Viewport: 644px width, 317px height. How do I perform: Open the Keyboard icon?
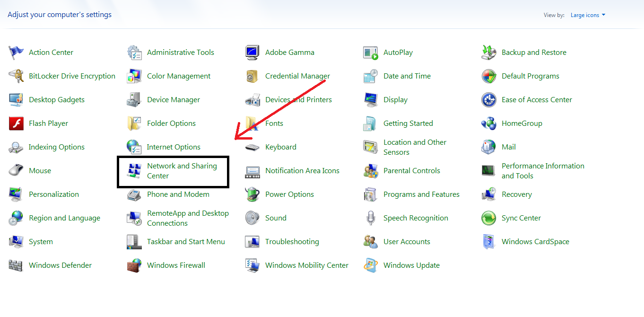[252, 147]
